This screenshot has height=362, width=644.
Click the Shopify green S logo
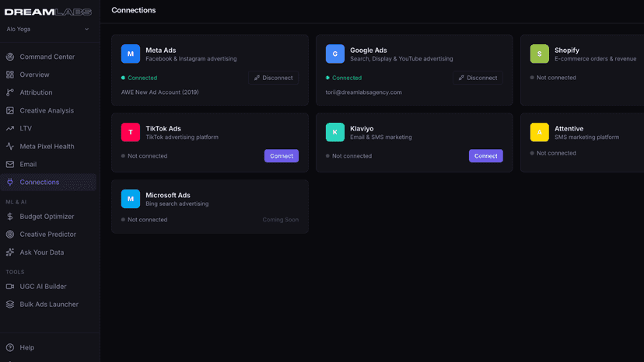point(539,54)
